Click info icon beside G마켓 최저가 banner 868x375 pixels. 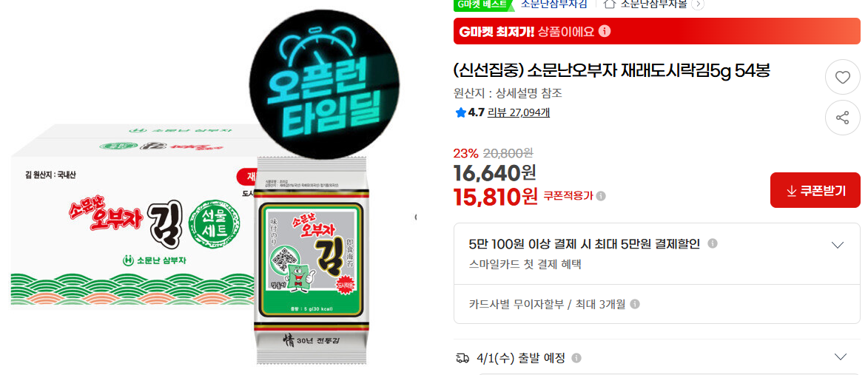click(x=605, y=30)
